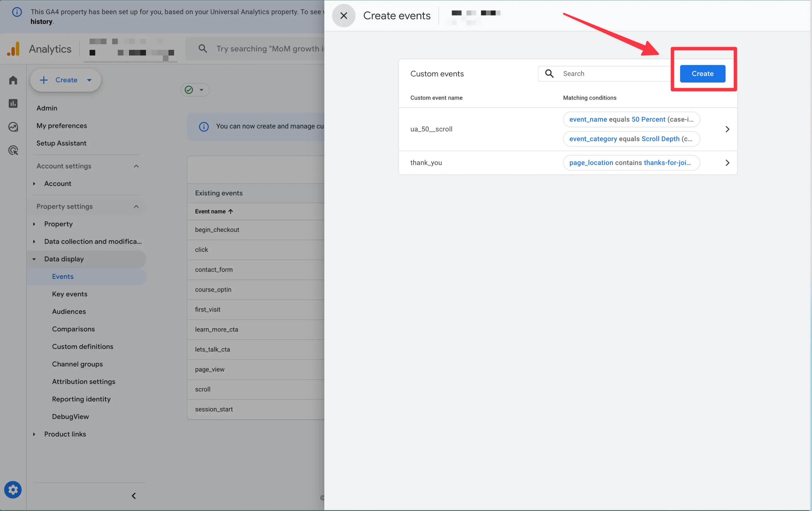Click the thank_you event name
812x511 pixels.
[426, 163]
